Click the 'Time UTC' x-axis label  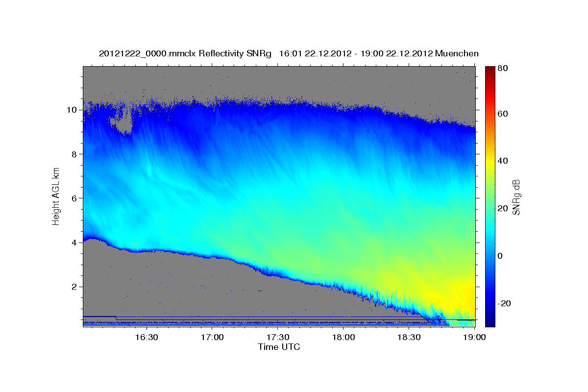279,347
